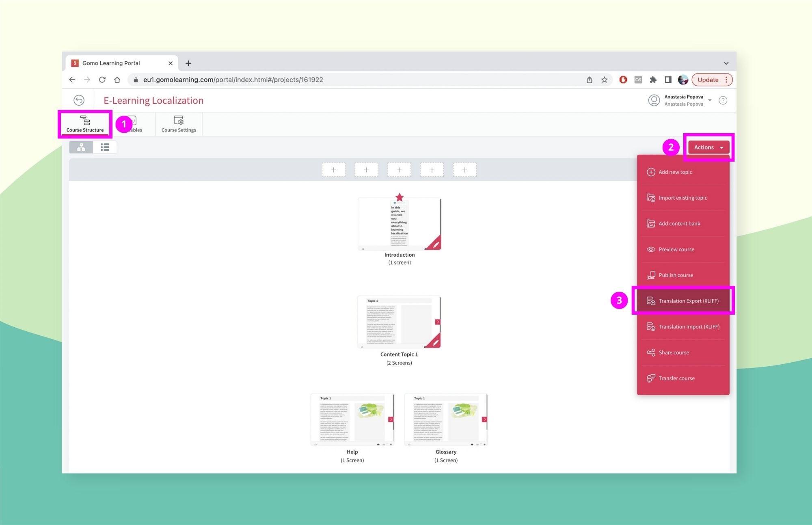The image size is (812, 525).
Task: Select Add new topic menu item
Action: click(x=675, y=172)
